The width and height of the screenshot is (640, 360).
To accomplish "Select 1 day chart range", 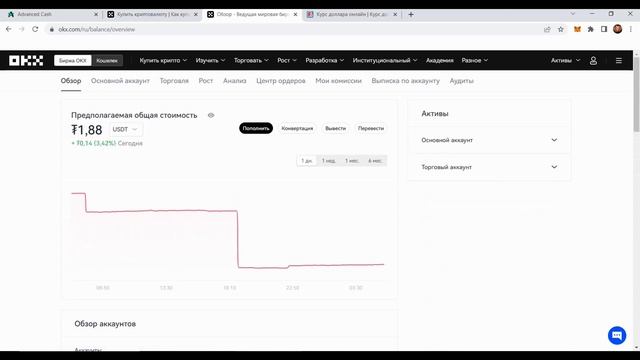I will [x=307, y=161].
